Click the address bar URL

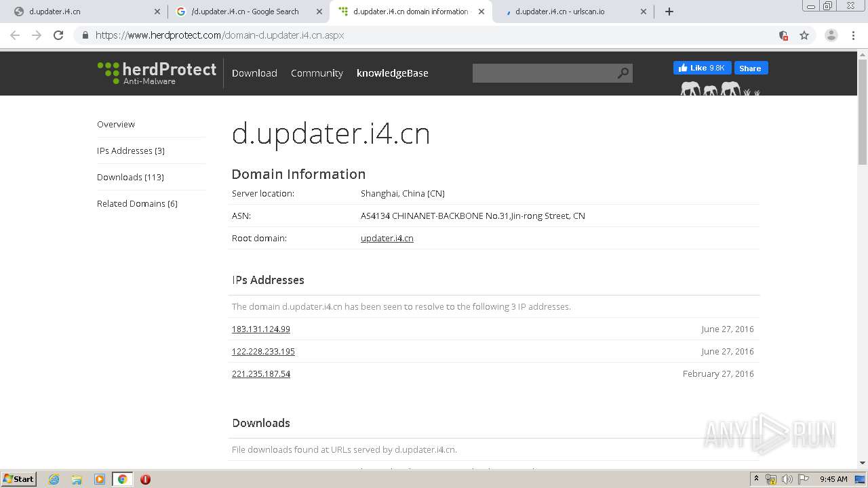pos(220,35)
